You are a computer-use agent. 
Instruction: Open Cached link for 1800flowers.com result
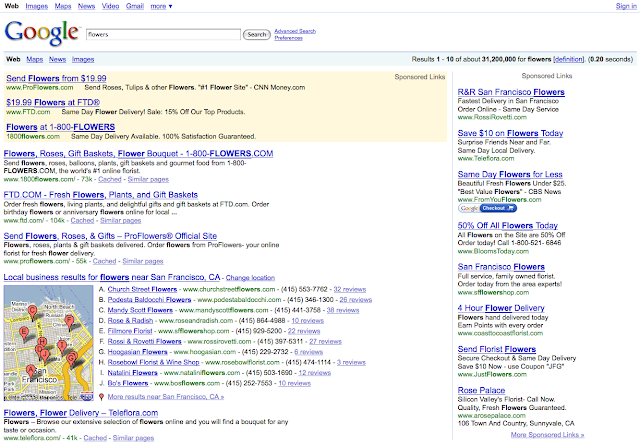110,179
